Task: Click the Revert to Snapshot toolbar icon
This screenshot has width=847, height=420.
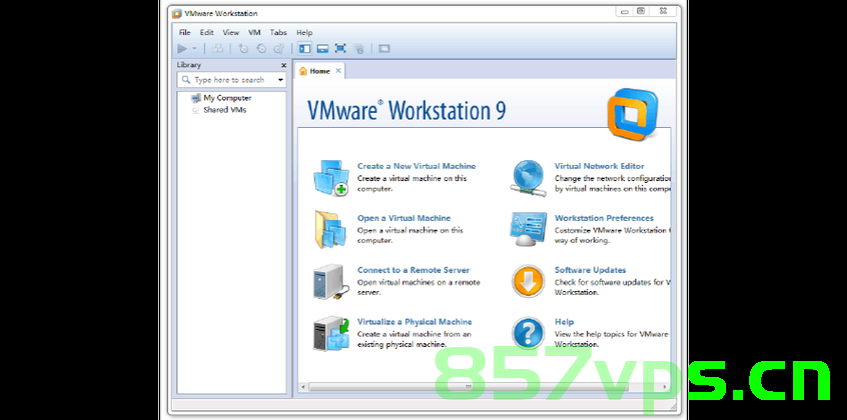Action: tap(261, 49)
